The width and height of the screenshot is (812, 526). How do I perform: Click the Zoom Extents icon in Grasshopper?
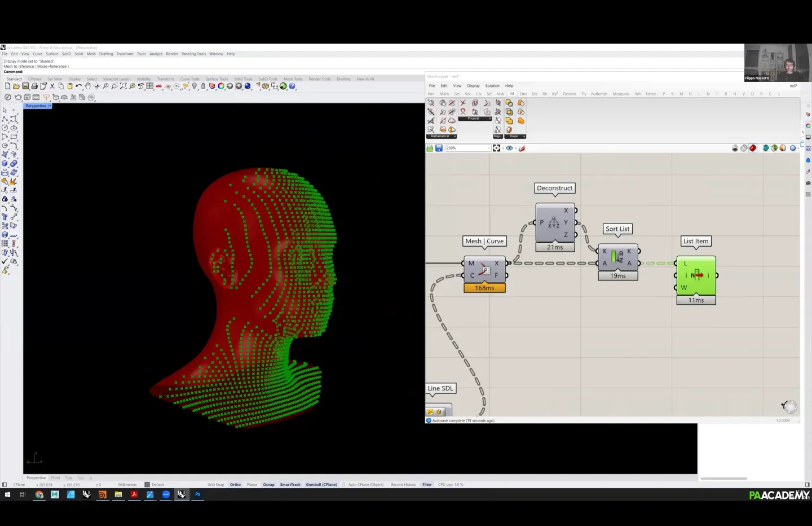click(496, 148)
